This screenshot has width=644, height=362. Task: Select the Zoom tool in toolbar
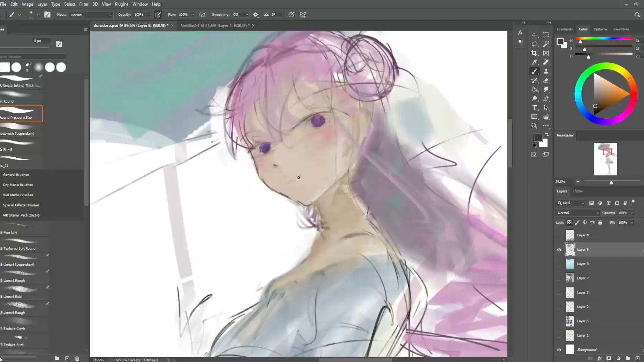[x=534, y=126]
